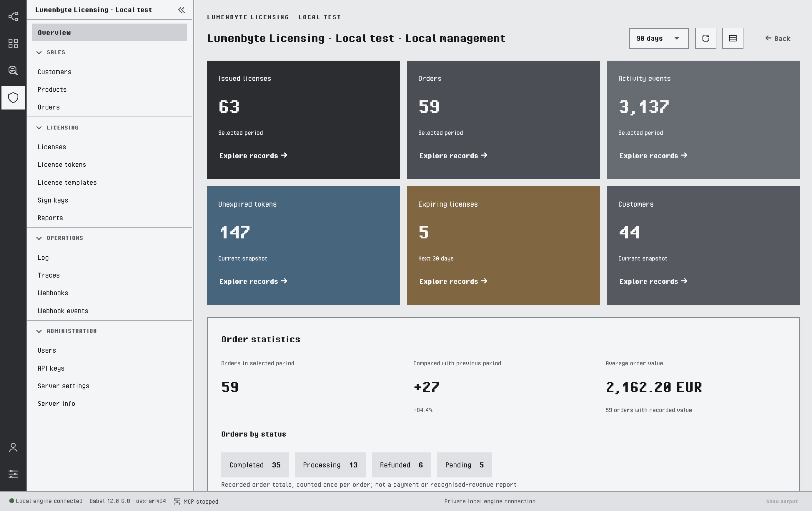Toggle the list layout icon button

coord(733,39)
